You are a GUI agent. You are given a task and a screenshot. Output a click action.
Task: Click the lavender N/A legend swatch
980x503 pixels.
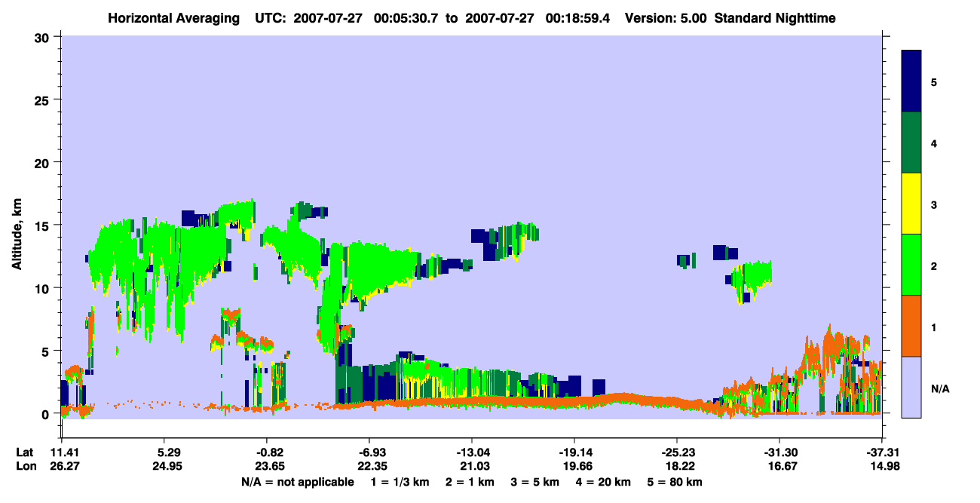coord(912,387)
